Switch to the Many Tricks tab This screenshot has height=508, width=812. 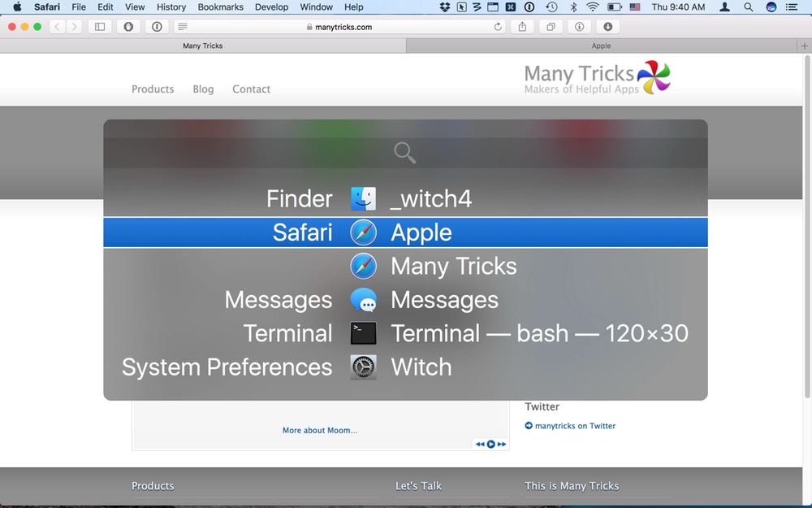click(x=202, y=46)
